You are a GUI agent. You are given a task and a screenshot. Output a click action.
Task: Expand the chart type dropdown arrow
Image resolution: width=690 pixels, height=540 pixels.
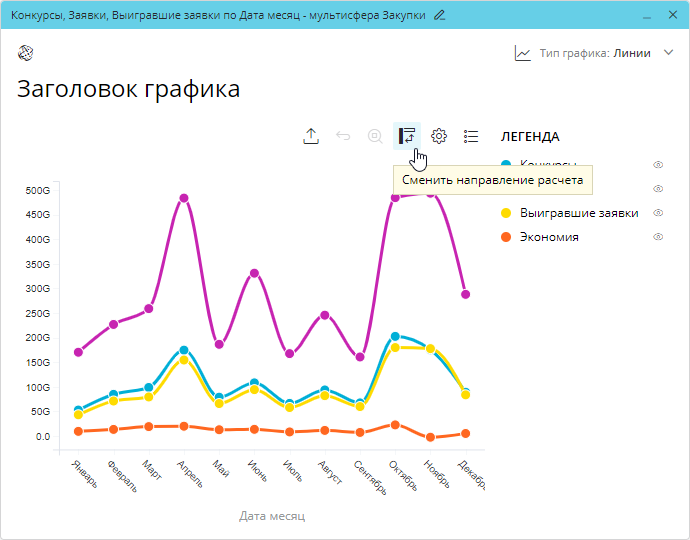point(669,53)
